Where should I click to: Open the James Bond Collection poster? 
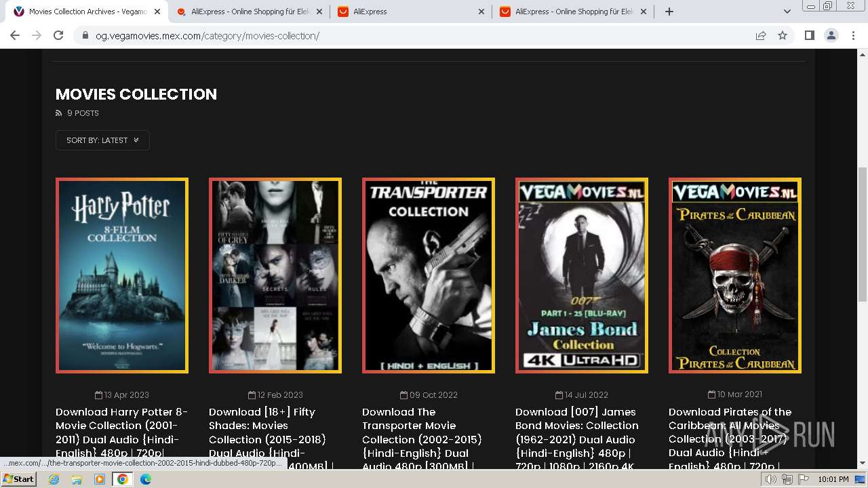582,275
